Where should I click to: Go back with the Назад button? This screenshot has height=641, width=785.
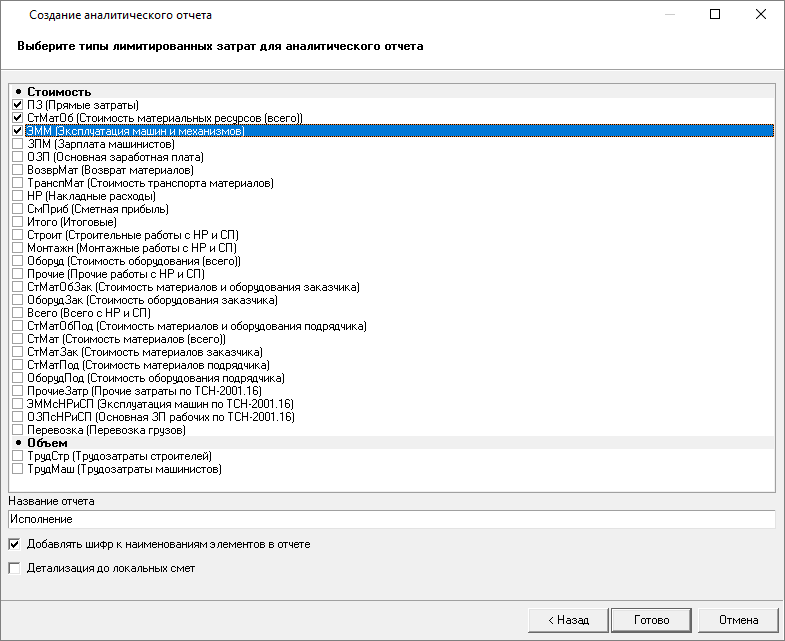pos(567,620)
